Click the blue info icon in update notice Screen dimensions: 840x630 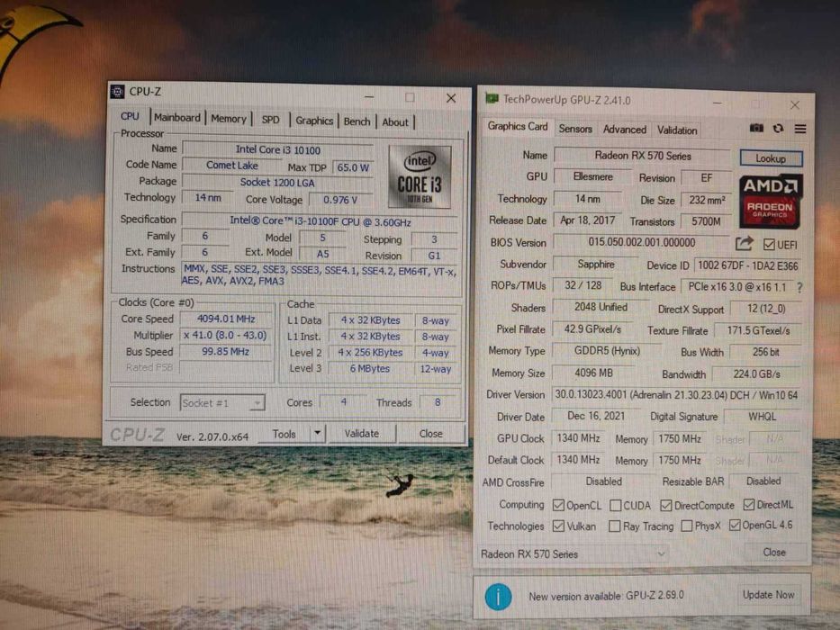point(498,597)
